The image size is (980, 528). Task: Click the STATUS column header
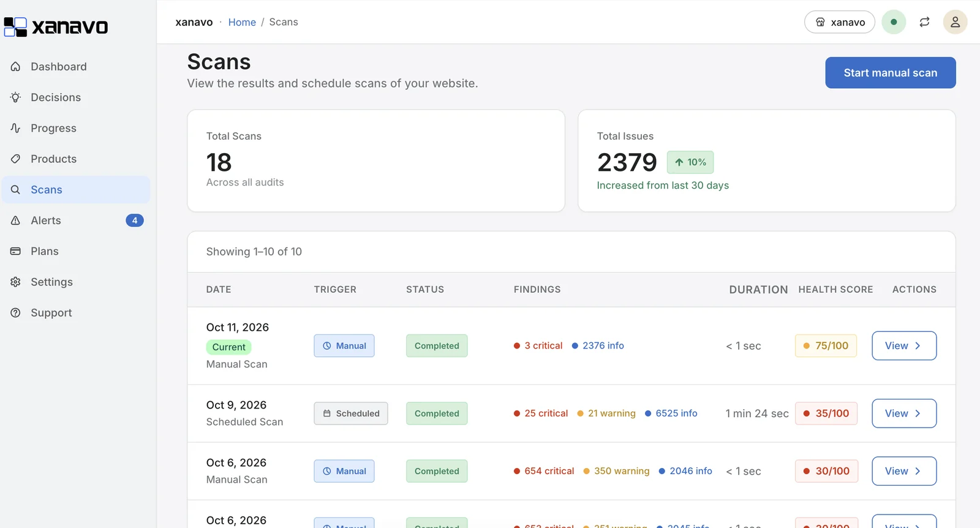tap(425, 290)
